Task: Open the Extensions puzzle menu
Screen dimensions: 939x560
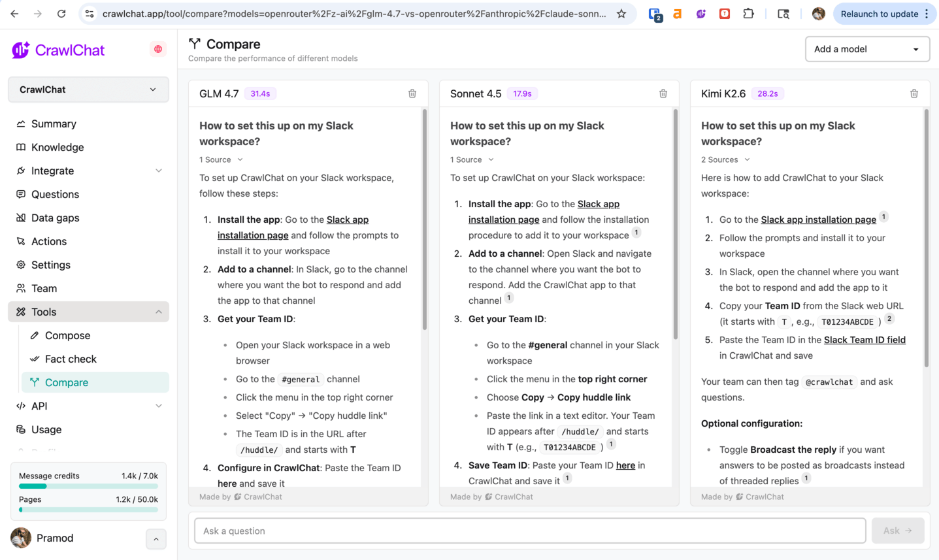Action: pyautogui.click(x=749, y=14)
